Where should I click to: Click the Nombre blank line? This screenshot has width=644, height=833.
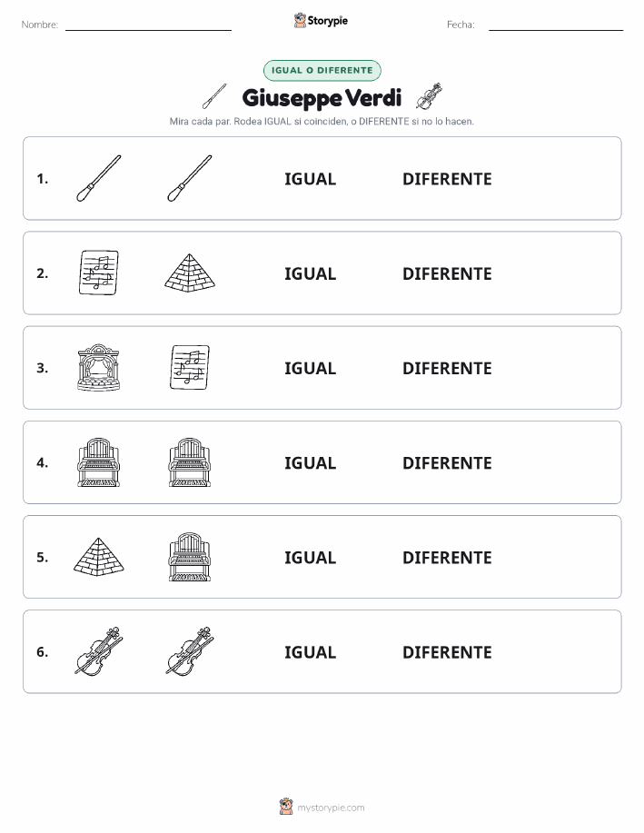point(148,30)
